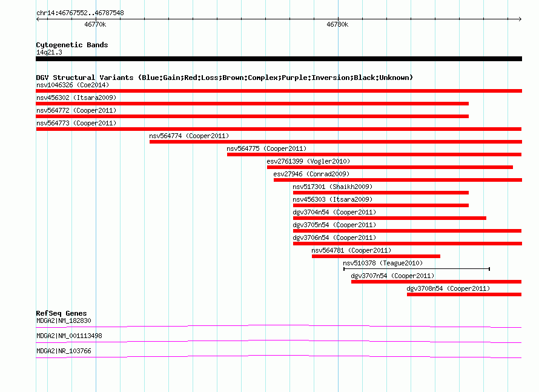This screenshot has width=539, height=392.
Task: Open the DGV Structural Variants track title
Action: click(225, 78)
